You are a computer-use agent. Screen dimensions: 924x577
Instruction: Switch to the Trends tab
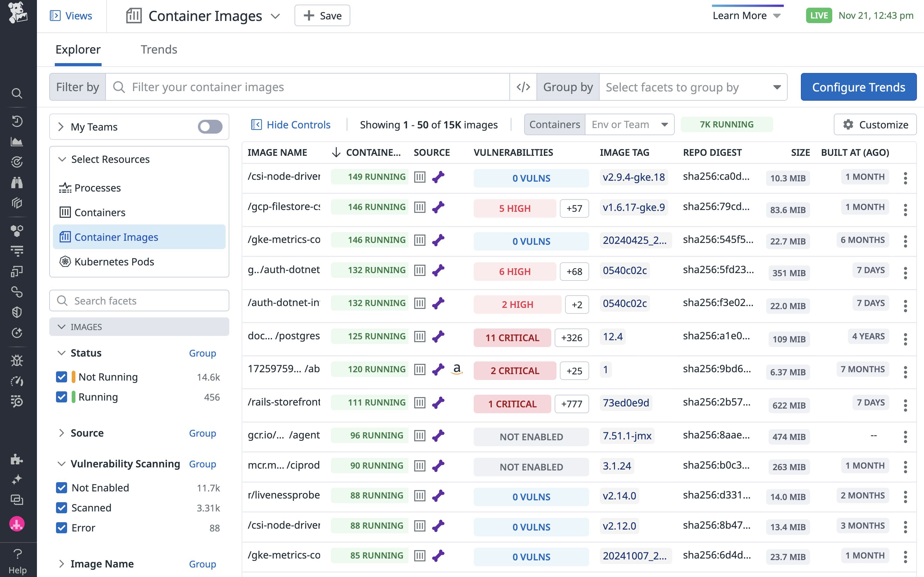click(159, 50)
